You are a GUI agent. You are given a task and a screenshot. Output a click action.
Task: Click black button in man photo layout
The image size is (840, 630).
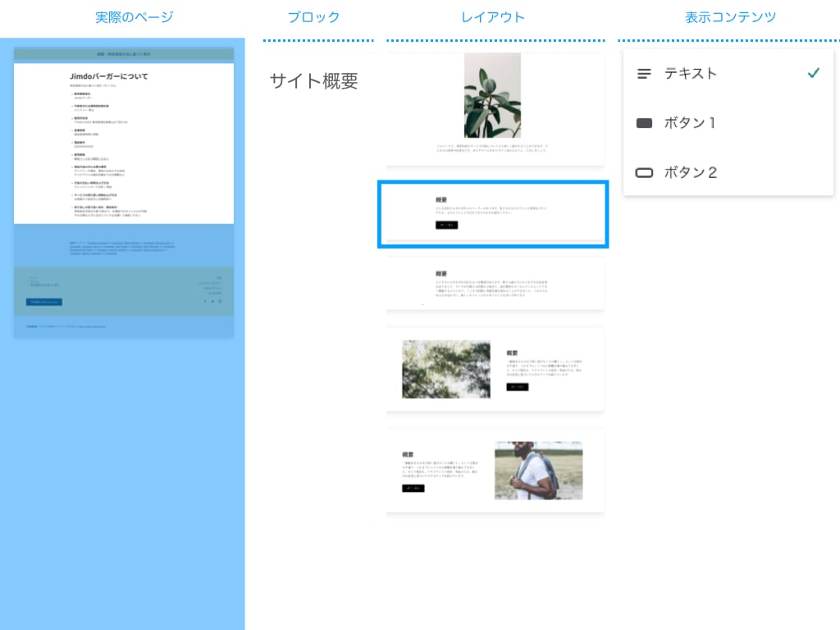click(x=413, y=488)
